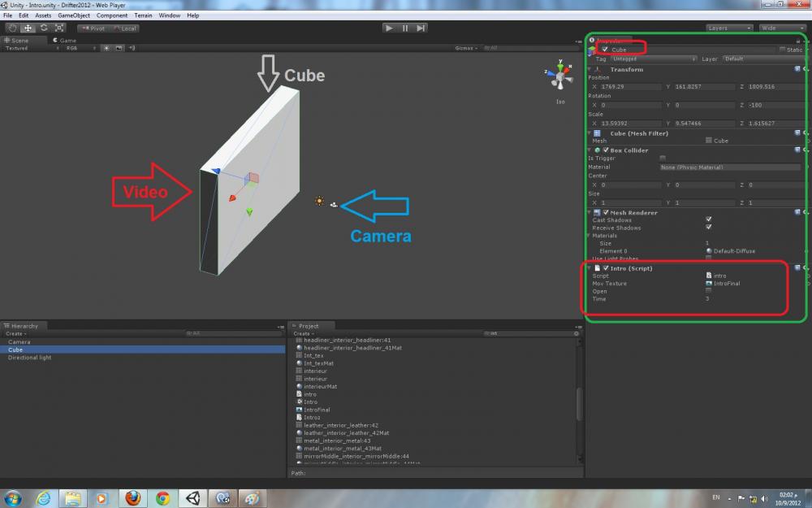Screen dimensions: 812x508
Task: Disable the Mesh Renderer component checkbox
Action: (x=606, y=212)
